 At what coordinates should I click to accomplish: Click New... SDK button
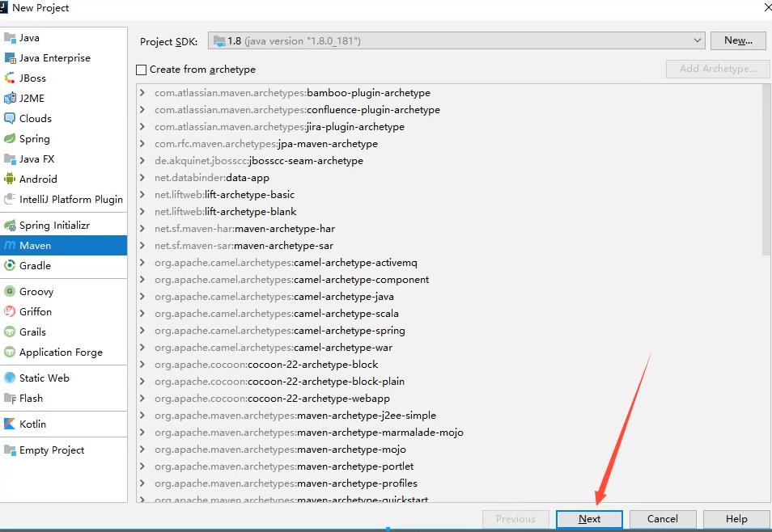pos(738,40)
